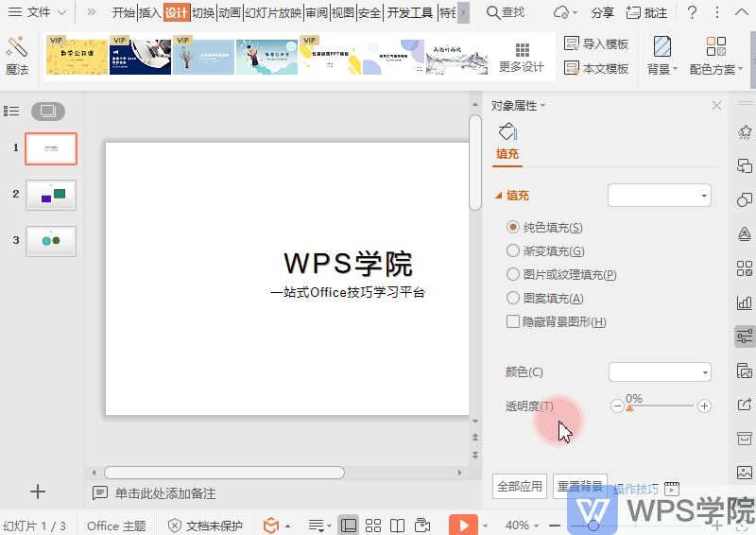Click the import template (导入模板) icon
The width and height of the screenshot is (756, 535).
point(572,43)
